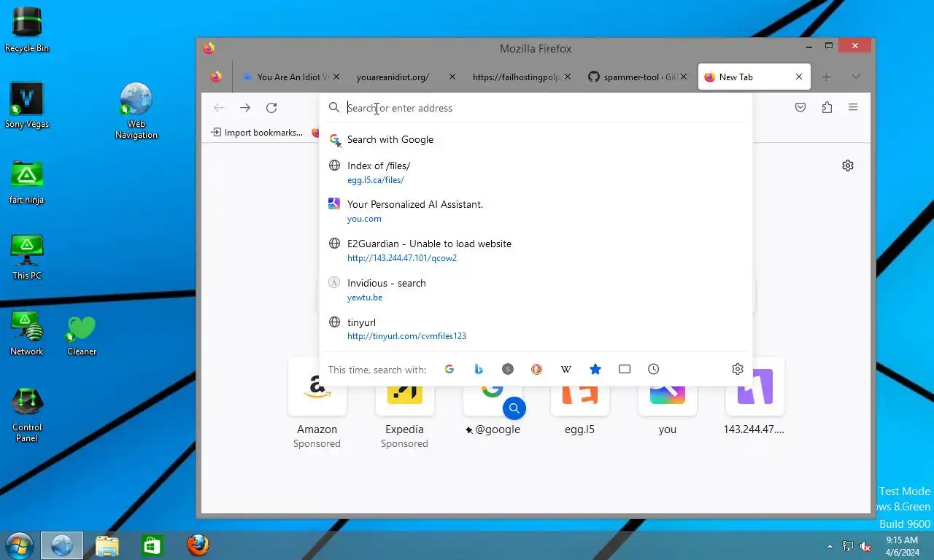
Task: Open the egg.l5 shortcut tile
Action: pos(579,397)
